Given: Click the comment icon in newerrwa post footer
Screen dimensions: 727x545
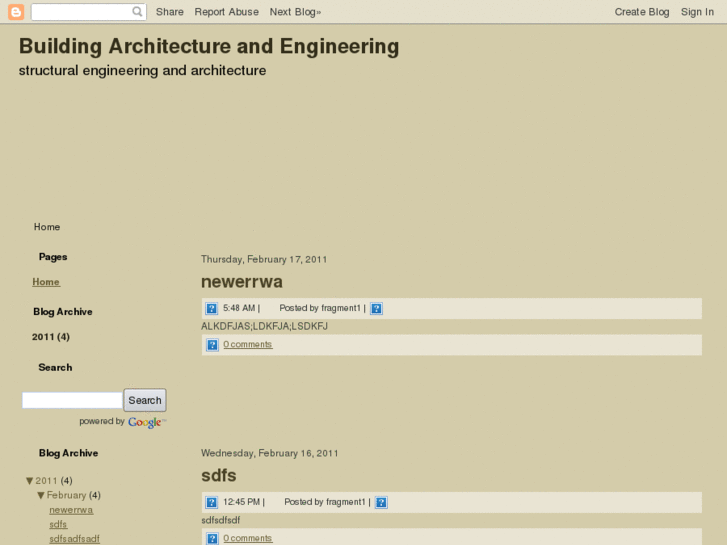Looking at the screenshot, I should tap(212, 345).
